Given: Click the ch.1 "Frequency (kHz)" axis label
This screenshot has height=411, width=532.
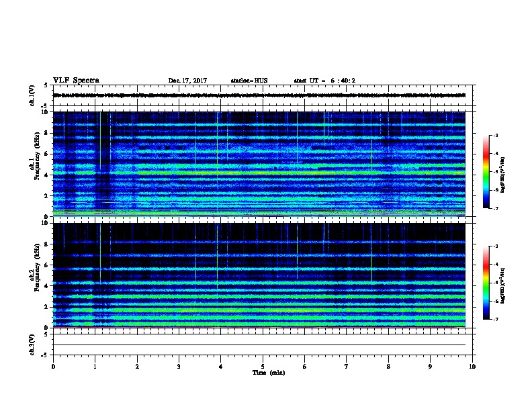Looking at the screenshot, I should (x=37, y=156).
